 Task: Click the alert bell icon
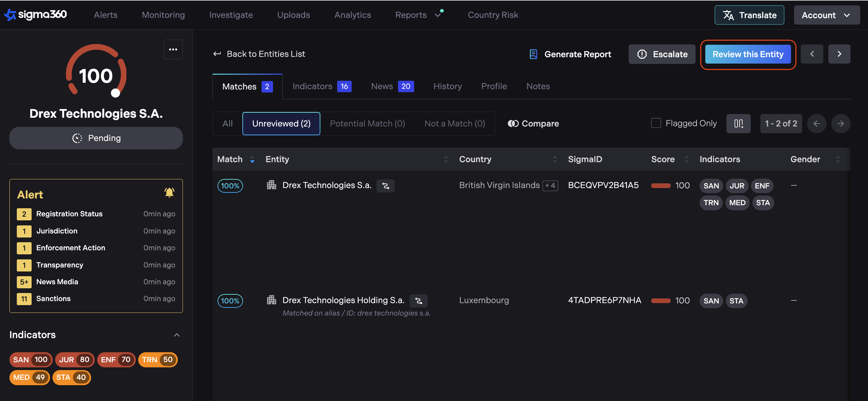point(169,192)
